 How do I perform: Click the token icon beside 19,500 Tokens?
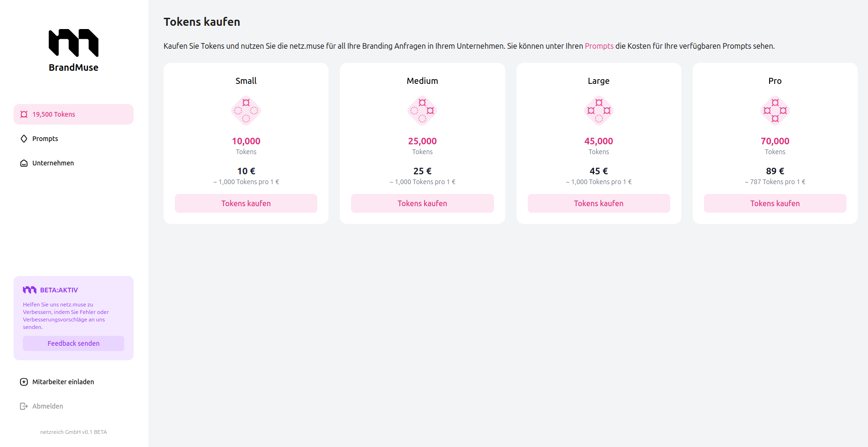pyautogui.click(x=24, y=114)
